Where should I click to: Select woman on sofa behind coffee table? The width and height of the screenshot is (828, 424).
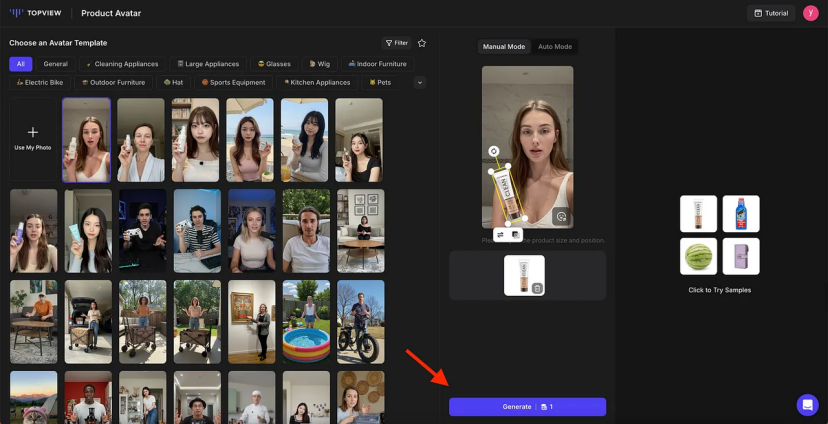coord(361,231)
